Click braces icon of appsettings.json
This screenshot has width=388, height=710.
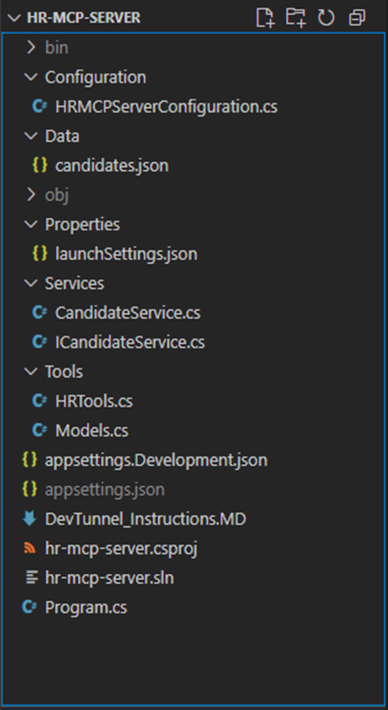(x=29, y=489)
